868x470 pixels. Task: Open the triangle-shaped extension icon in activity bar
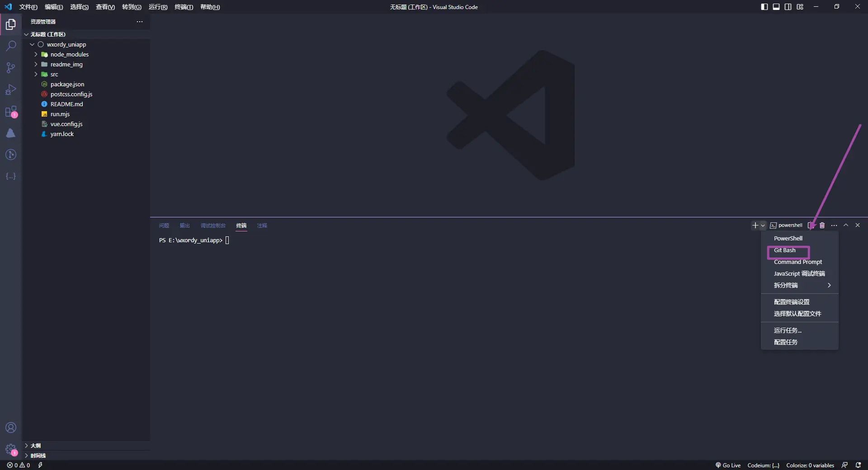click(x=11, y=133)
